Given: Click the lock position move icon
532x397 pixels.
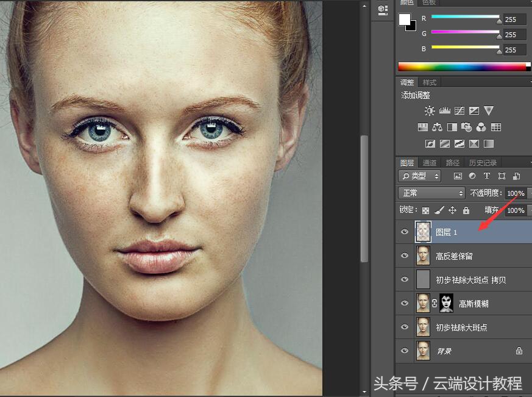Looking at the screenshot, I should point(452,210).
